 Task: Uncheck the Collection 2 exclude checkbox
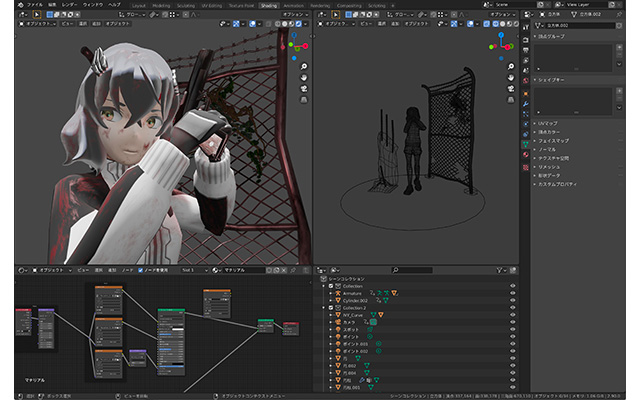click(x=331, y=308)
